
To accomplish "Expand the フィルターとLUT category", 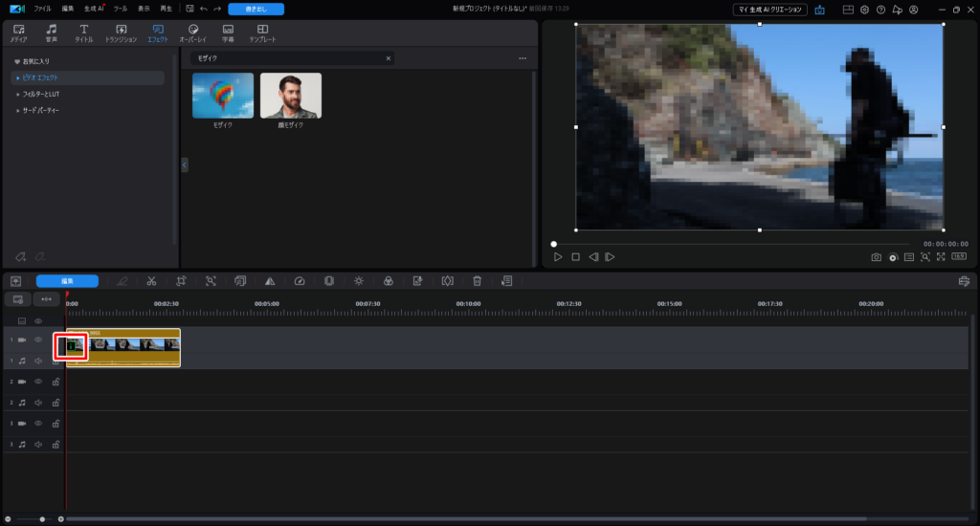I will (40, 94).
